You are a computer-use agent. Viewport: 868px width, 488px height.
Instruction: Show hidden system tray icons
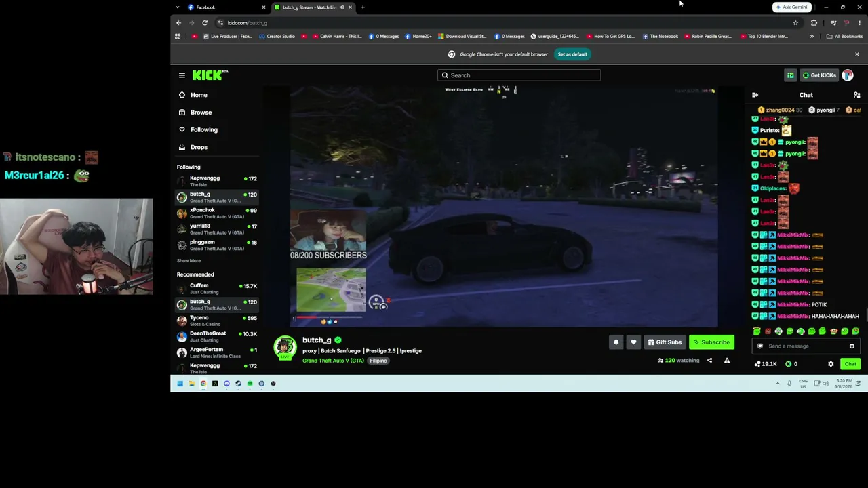(778, 384)
